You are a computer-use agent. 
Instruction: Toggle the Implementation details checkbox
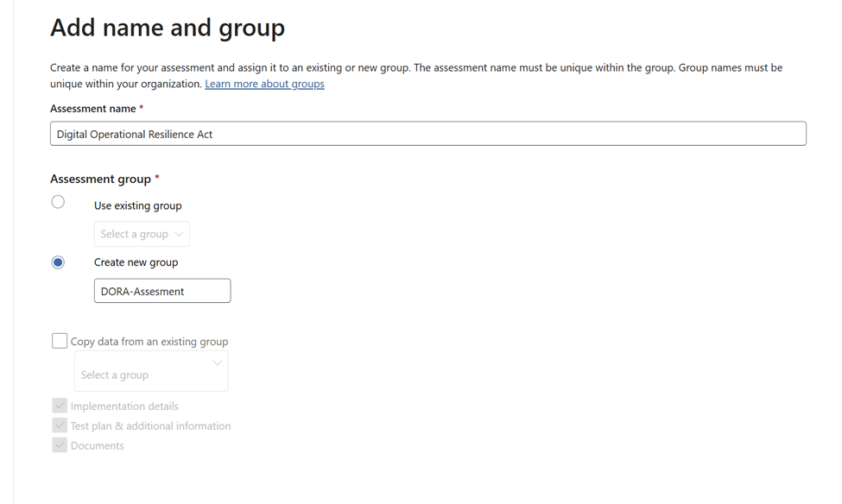click(60, 406)
